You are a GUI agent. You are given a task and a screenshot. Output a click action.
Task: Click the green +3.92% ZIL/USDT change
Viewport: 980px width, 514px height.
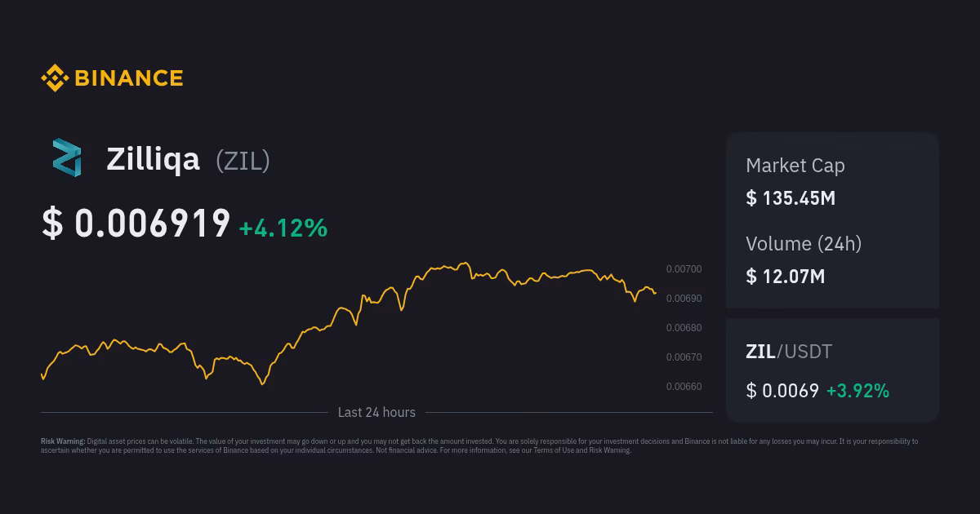(x=857, y=391)
